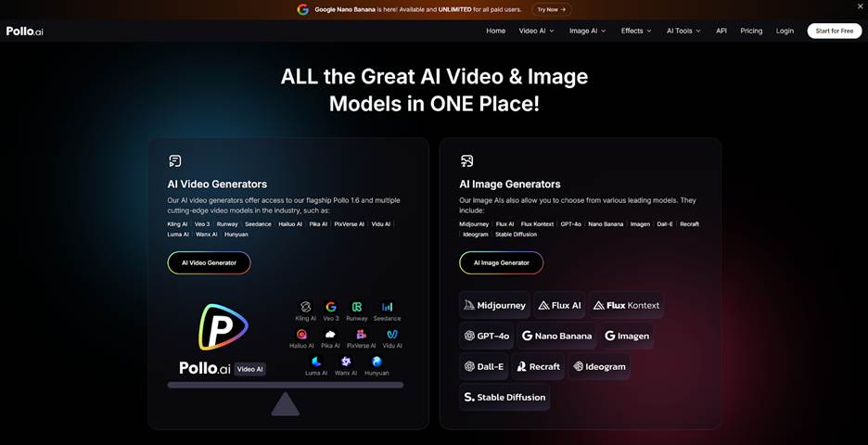This screenshot has width=868, height=445.
Task: Close the Nano Banana announcement banner
Action: (x=860, y=6)
